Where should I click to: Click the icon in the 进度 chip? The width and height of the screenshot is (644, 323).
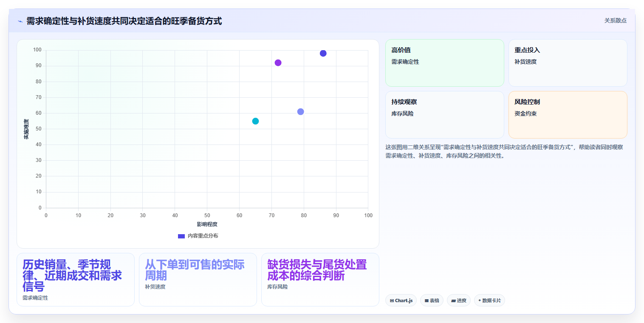pos(453,300)
